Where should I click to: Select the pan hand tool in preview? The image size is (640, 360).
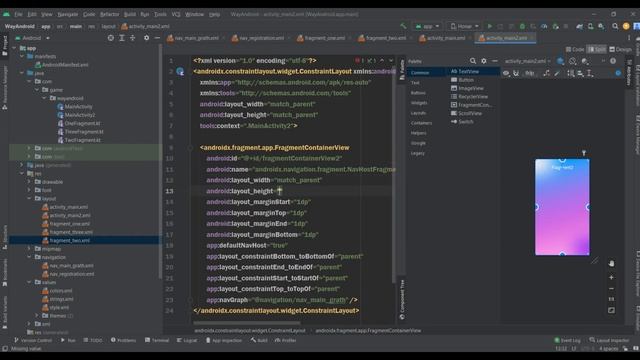(x=611, y=264)
